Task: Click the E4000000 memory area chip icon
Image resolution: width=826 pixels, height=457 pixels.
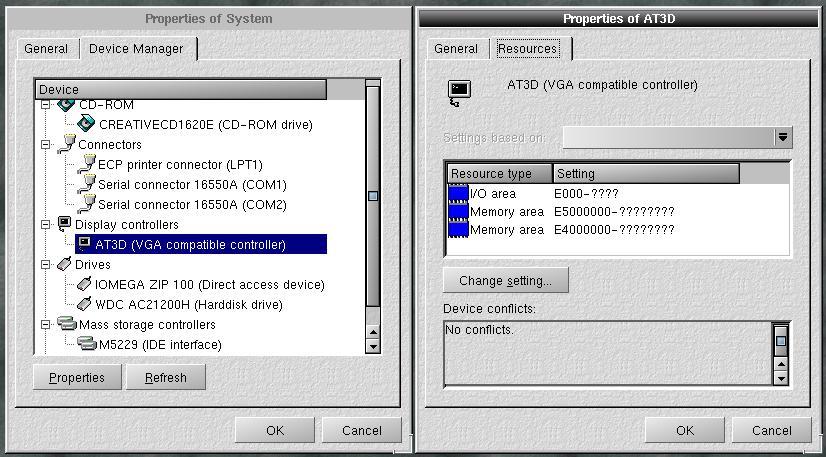Action: click(x=458, y=229)
